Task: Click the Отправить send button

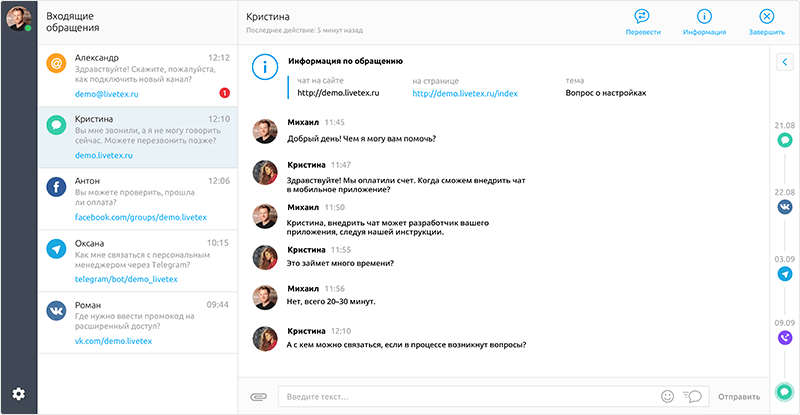Action: pos(739,397)
